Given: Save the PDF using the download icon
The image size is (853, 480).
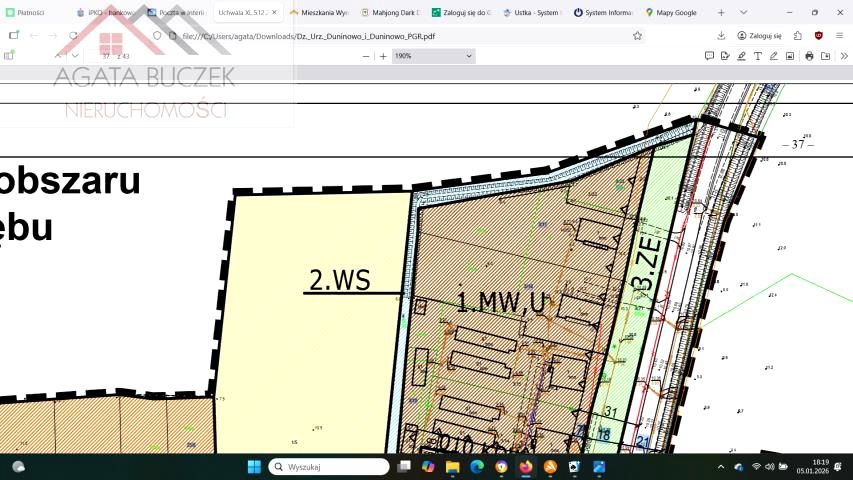Looking at the screenshot, I should point(825,56).
